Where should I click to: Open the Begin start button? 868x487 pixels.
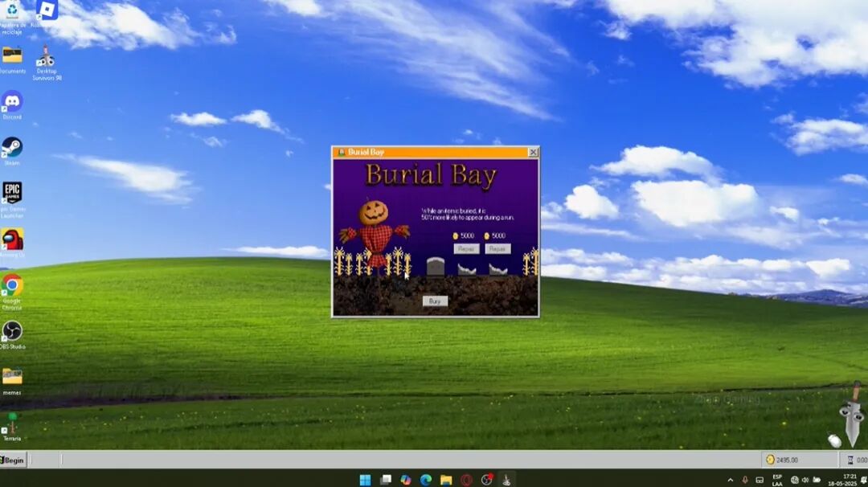(13, 460)
